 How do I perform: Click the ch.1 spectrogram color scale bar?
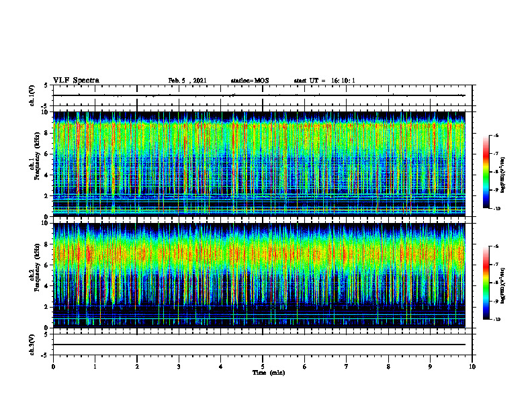coord(486,172)
